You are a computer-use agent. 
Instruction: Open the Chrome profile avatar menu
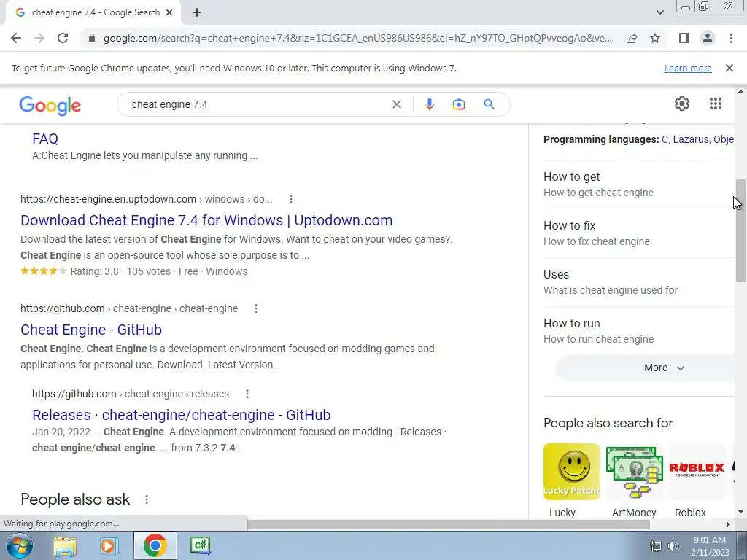(708, 38)
